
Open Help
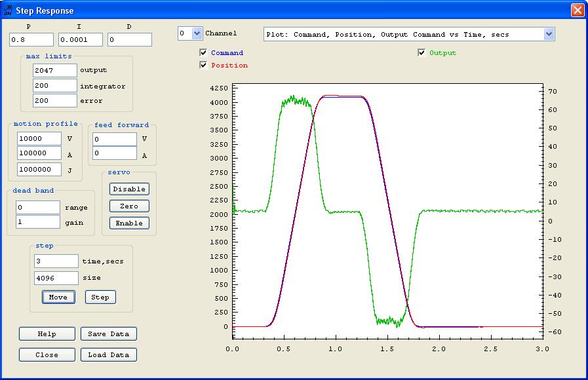tap(47, 334)
